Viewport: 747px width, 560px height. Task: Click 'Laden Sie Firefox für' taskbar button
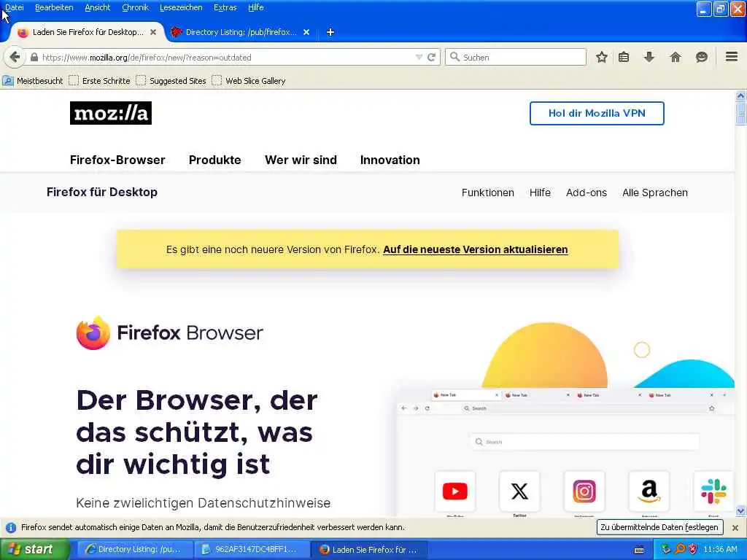368,550
